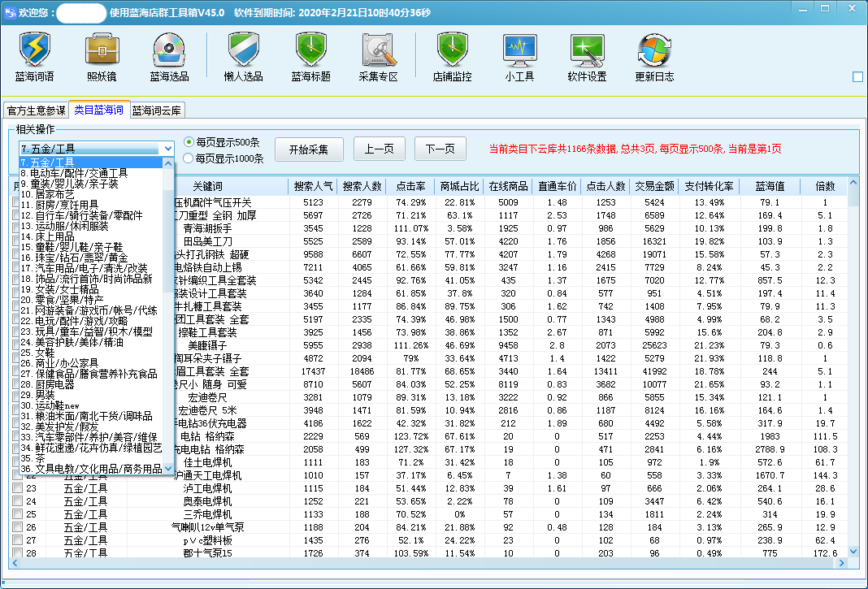The width and height of the screenshot is (868, 589).
Task: Click the 照妖镜 briefcase icon
Action: coord(102,57)
